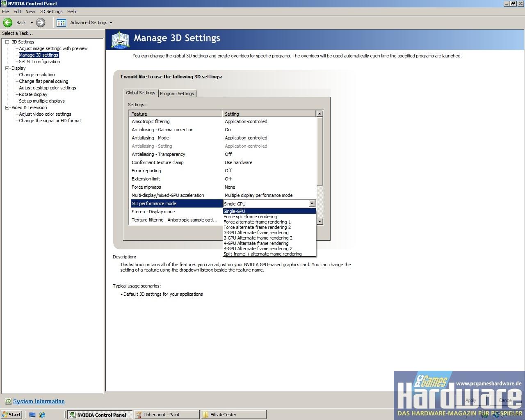525x420 pixels.
Task: Choose Force alternate frame rendering 1
Action: tap(269, 222)
